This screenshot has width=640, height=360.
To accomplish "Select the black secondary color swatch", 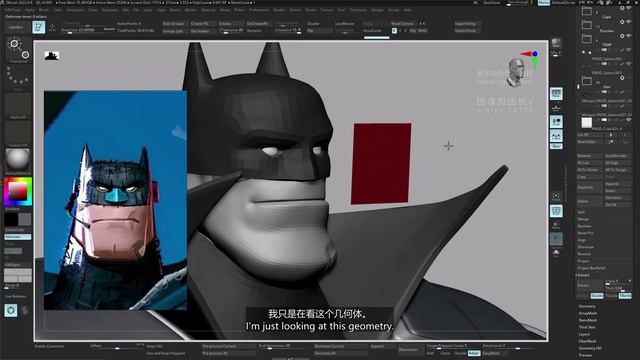I will coord(11,219).
